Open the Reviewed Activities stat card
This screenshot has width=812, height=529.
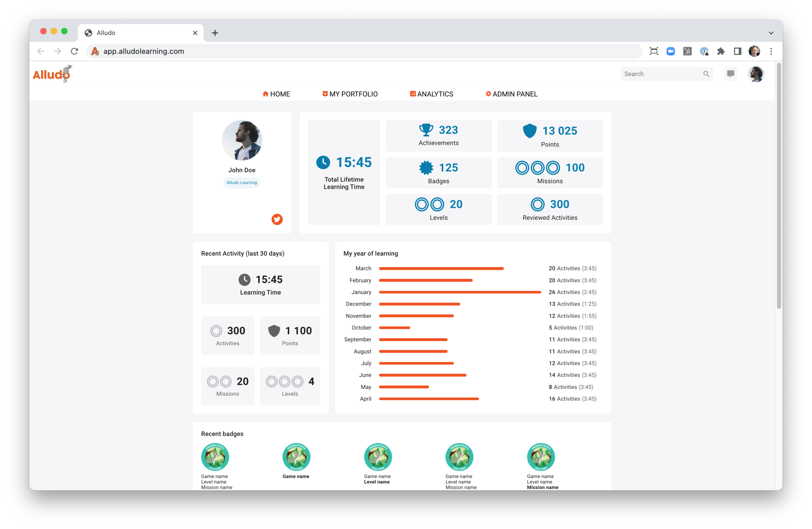click(x=550, y=209)
